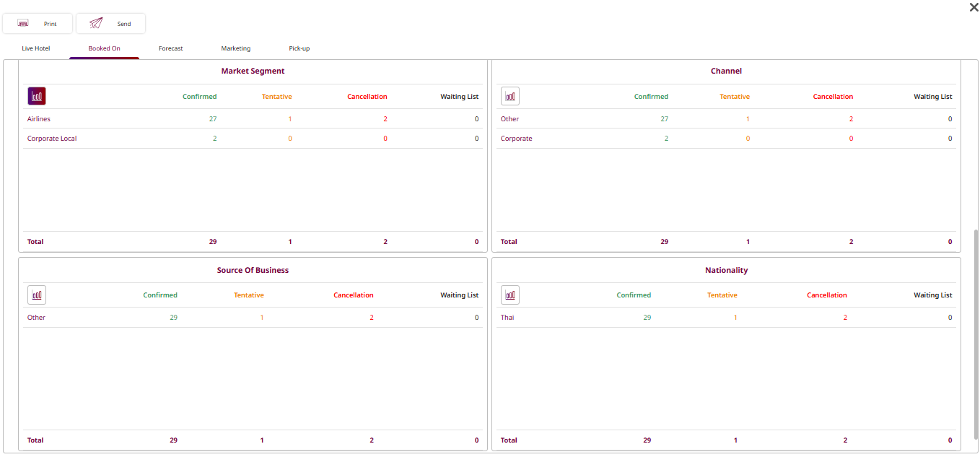Open the Forecast tab

171,48
